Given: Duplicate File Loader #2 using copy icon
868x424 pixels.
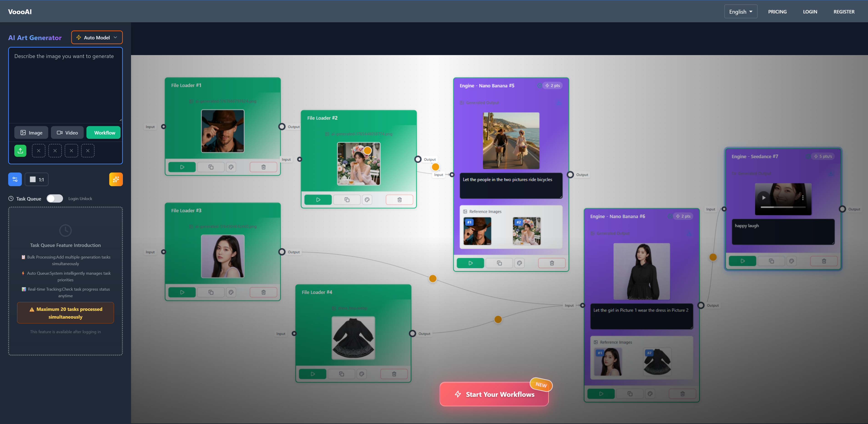Looking at the screenshot, I should (x=347, y=200).
